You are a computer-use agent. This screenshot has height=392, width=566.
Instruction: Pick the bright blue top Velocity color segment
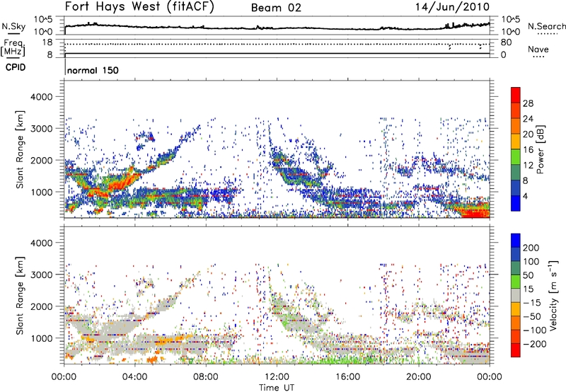(516, 241)
